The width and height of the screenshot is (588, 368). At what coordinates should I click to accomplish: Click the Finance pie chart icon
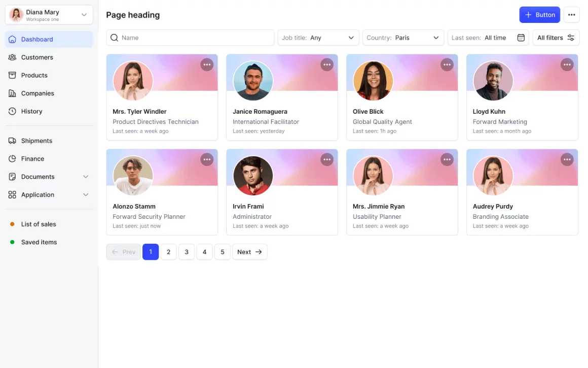(12, 159)
